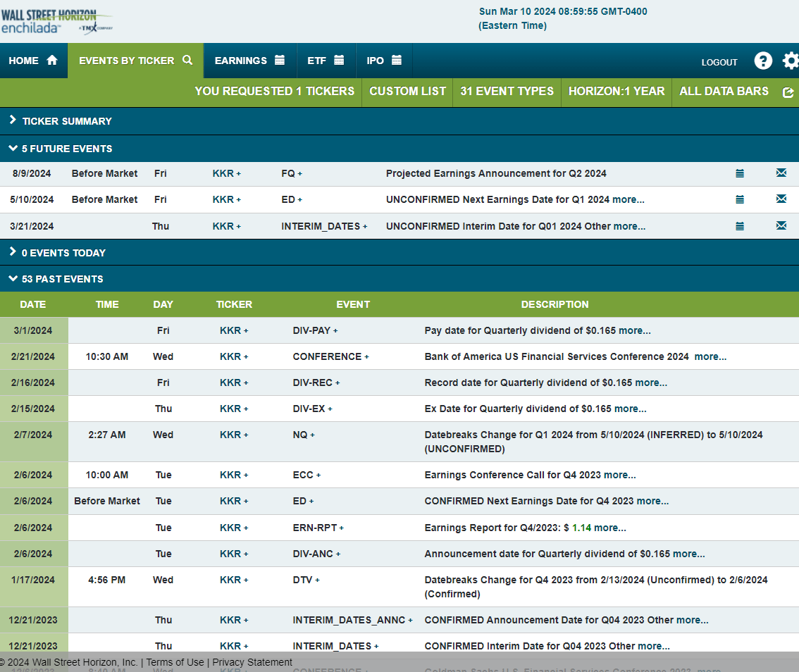Switch to the ETF tab
Image resolution: width=799 pixels, height=672 pixels.
click(x=326, y=61)
